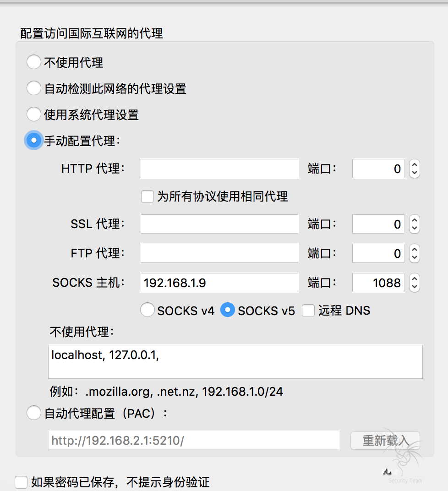The height and width of the screenshot is (491, 448).
Task: Click the 重新载入 button
Action: point(385,440)
